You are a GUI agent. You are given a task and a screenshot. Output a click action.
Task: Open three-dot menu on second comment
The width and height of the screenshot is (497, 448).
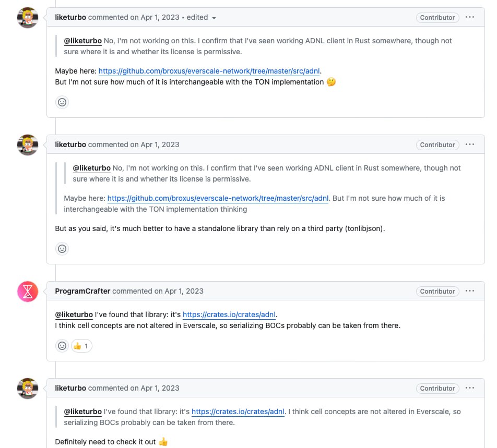470,144
